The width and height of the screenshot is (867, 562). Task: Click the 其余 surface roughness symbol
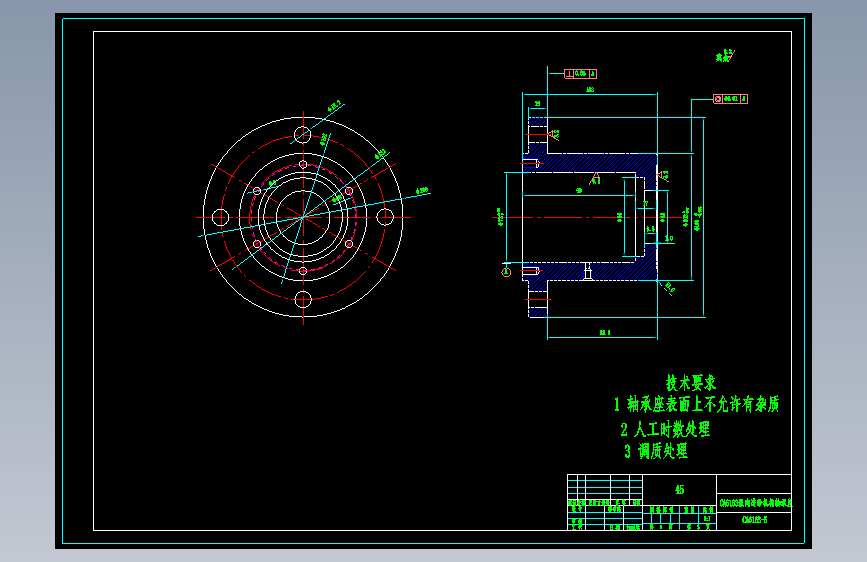[725, 55]
